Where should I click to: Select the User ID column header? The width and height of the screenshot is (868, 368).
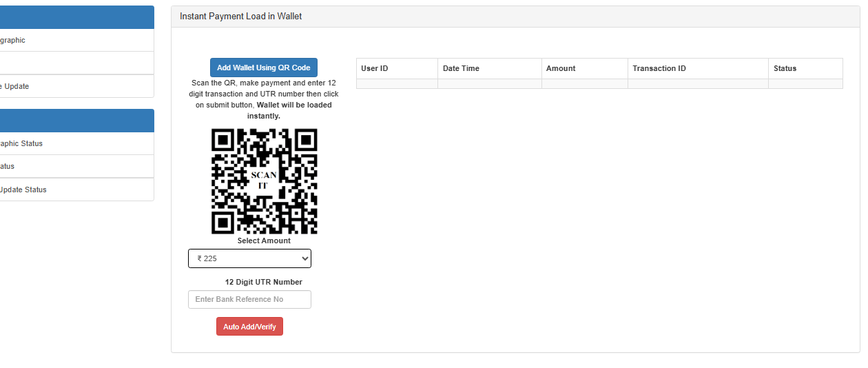click(x=397, y=68)
